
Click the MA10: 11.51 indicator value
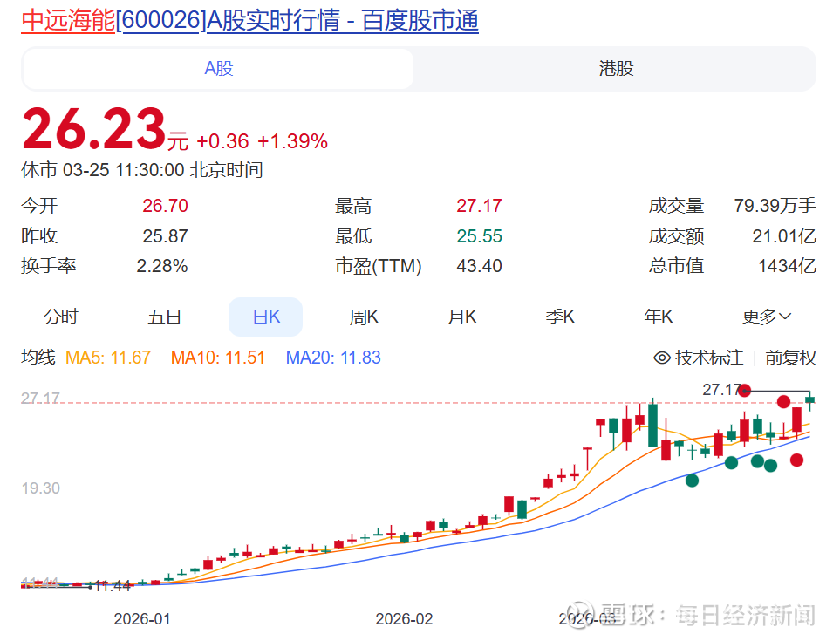coord(217,358)
